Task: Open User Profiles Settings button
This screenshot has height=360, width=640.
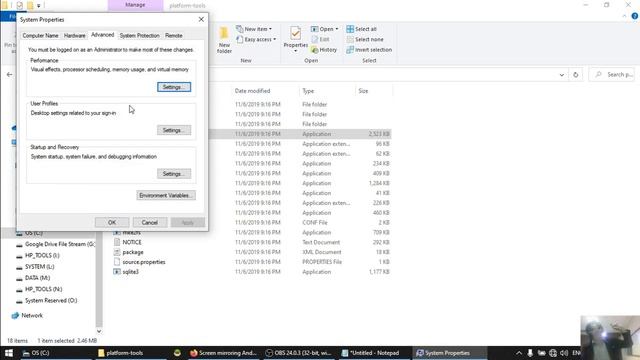Action: click(x=174, y=130)
